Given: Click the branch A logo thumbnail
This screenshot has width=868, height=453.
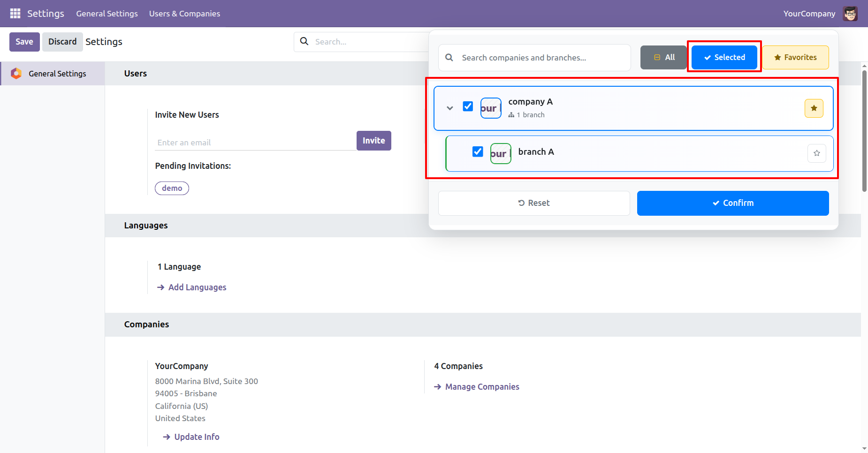Looking at the screenshot, I should (501, 153).
